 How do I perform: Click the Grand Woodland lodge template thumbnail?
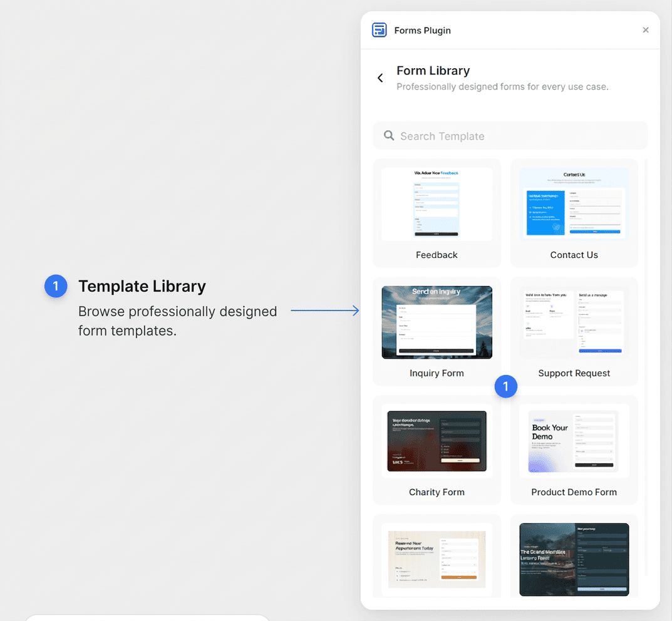pos(574,559)
